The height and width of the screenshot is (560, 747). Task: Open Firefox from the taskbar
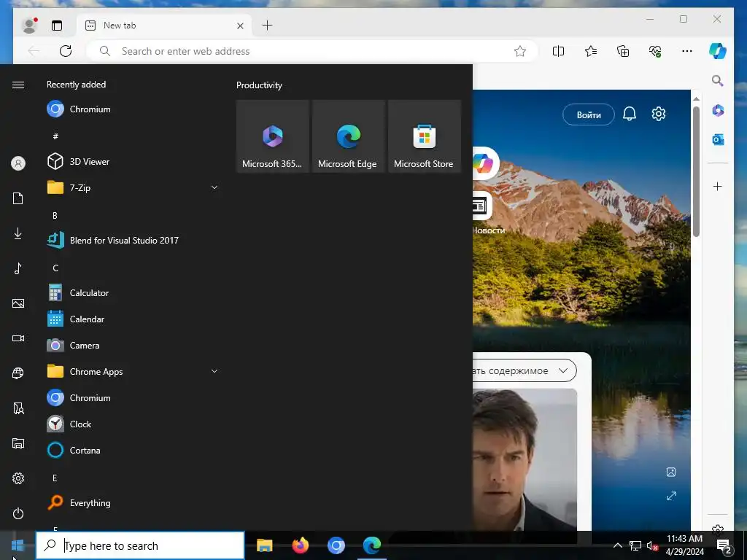(x=300, y=545)
